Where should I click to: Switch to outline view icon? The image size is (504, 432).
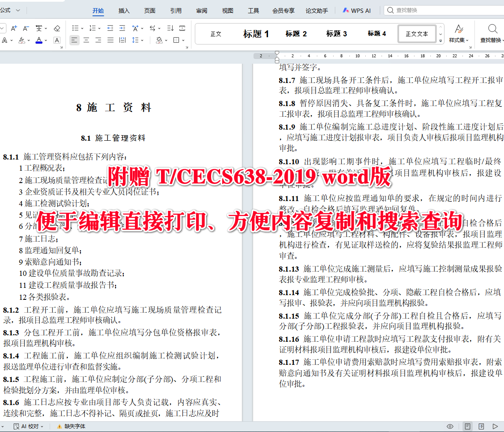(481, 426)
